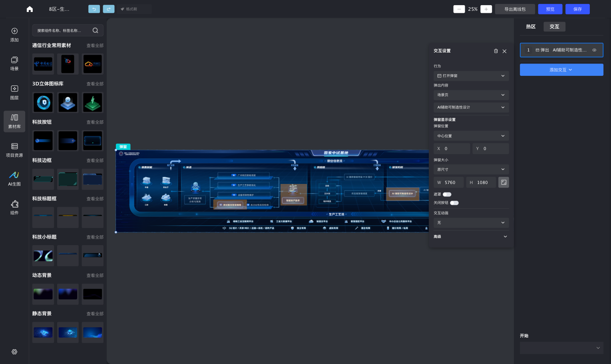
Task: Open the 组件 components panel
Action: tap(14, 208)
